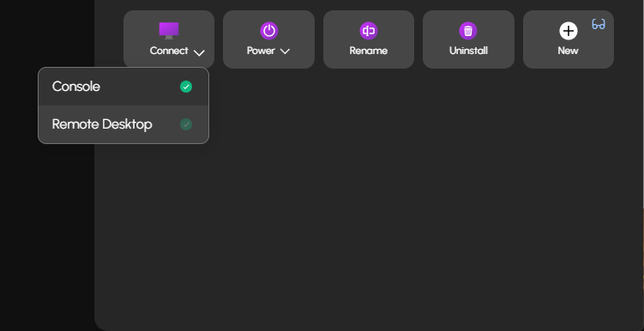This screenshot has width=644, height=331.
Task: Click the New label text
Action: coord(568,51)
